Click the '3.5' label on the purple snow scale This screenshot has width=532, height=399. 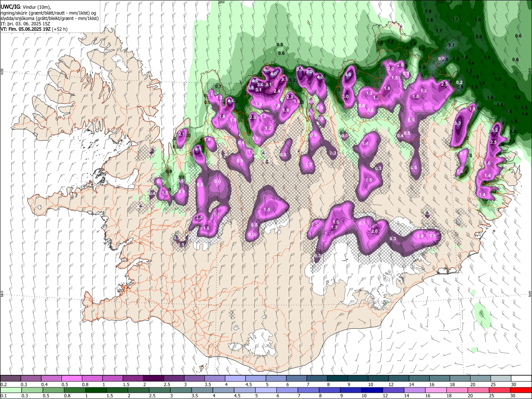pyautogui.click(x=208, y=384)
